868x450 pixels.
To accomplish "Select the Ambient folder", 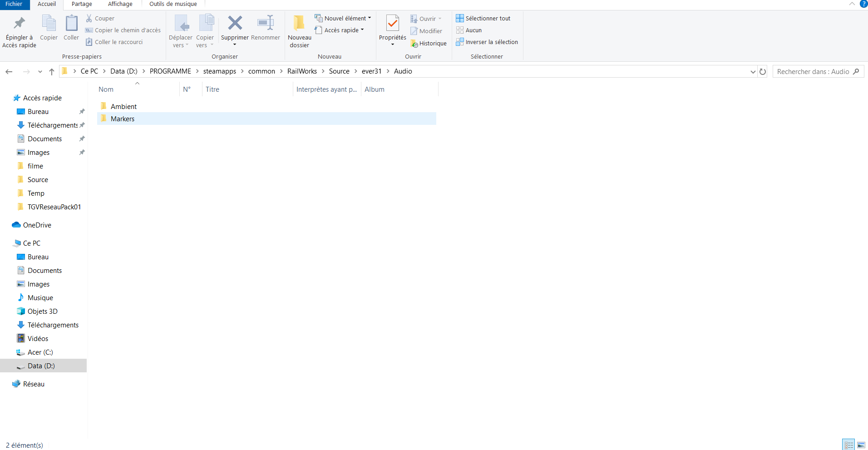I will [x=266, y=106].
